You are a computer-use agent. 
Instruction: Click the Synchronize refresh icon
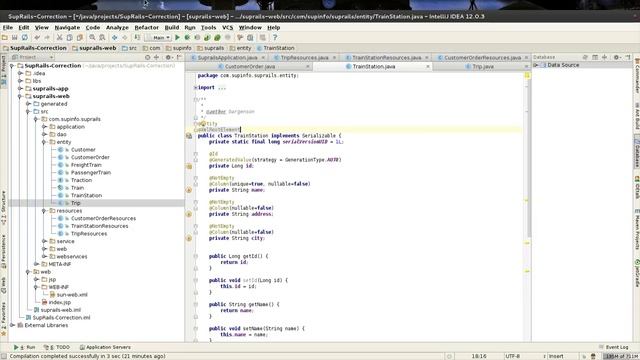pyautogui.click(x=25, y=38)
